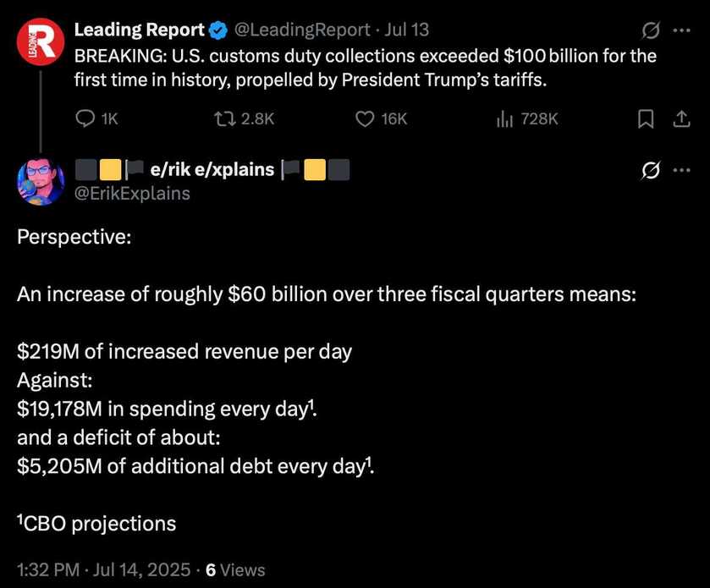Click the e/rik e/xplains display name
710x588 pixels.
[212, 170]
